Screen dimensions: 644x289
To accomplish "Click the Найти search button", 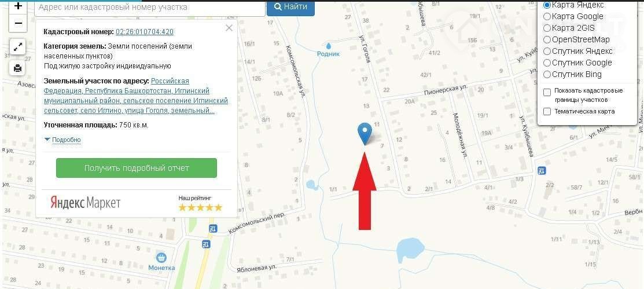I will 291,7.
